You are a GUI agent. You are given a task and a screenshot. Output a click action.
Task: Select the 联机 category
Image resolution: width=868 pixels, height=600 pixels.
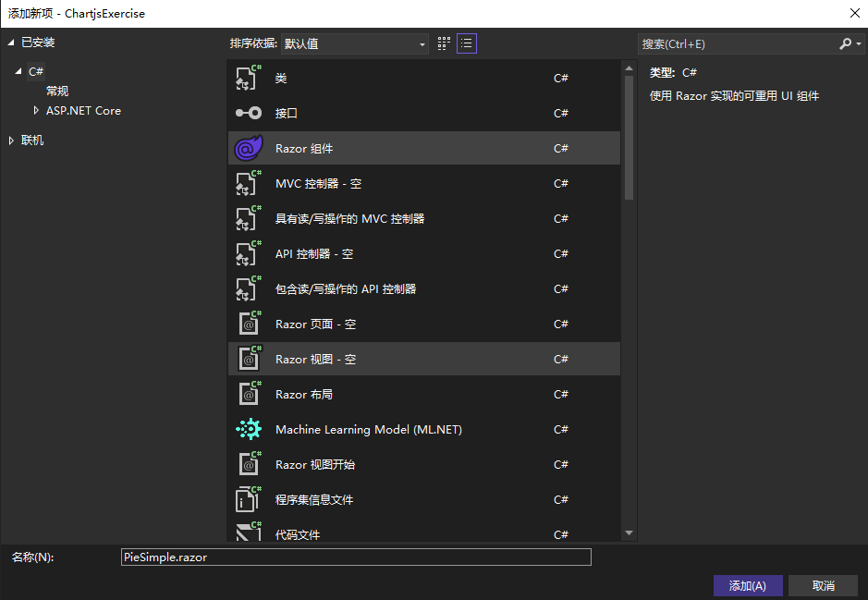coord(32,141)
